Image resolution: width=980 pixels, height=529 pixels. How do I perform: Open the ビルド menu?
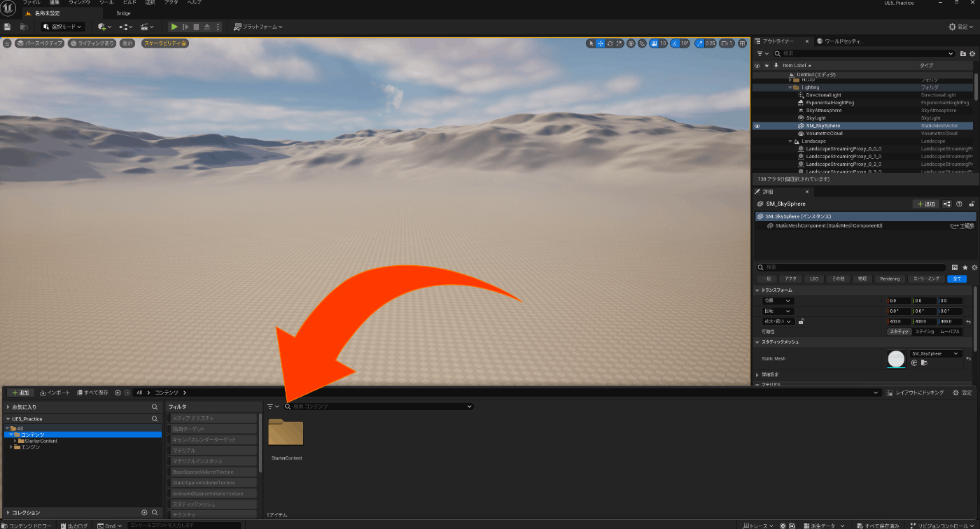coord(129,3)
